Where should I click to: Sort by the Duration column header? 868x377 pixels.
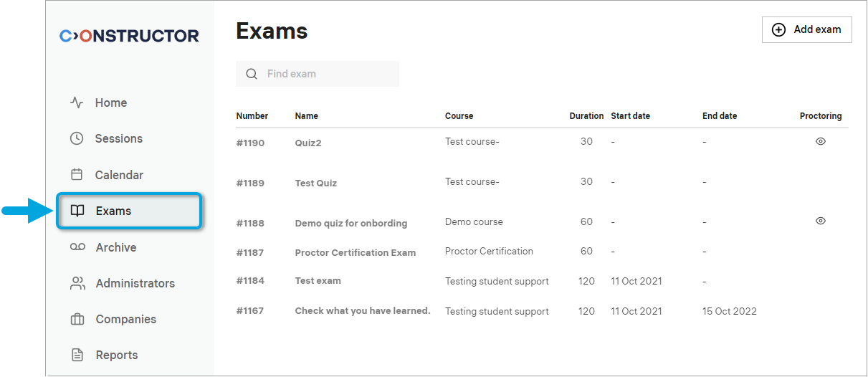[586, 116]
